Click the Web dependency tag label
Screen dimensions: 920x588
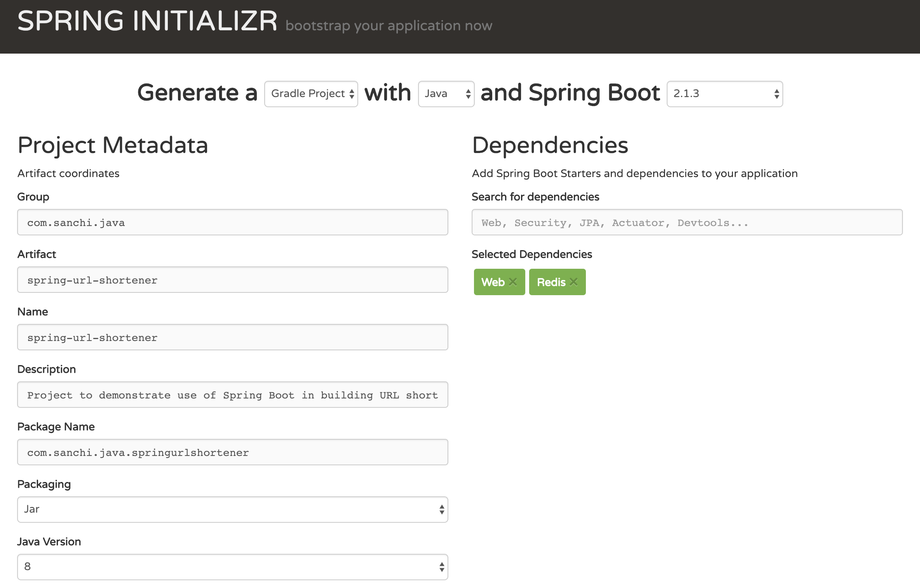[x=493, y=282]
